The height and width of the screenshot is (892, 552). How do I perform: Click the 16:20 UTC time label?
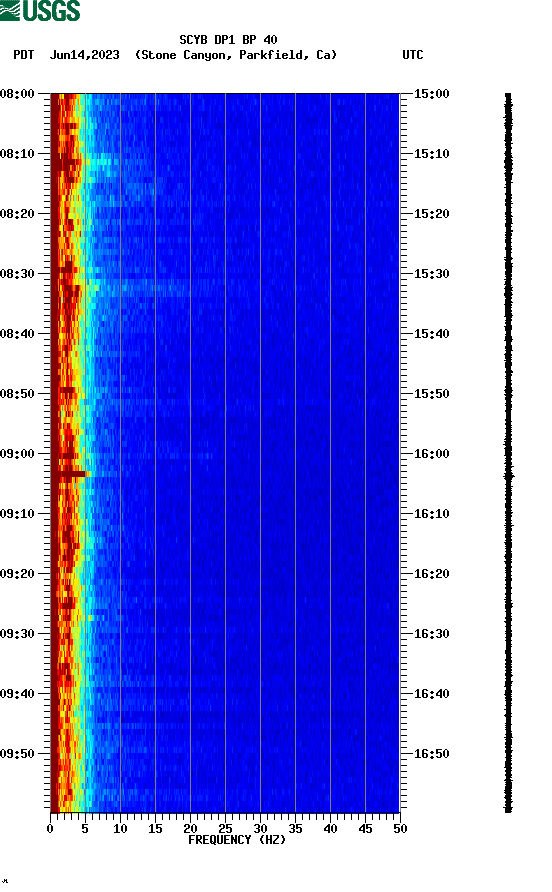point(431,574)
